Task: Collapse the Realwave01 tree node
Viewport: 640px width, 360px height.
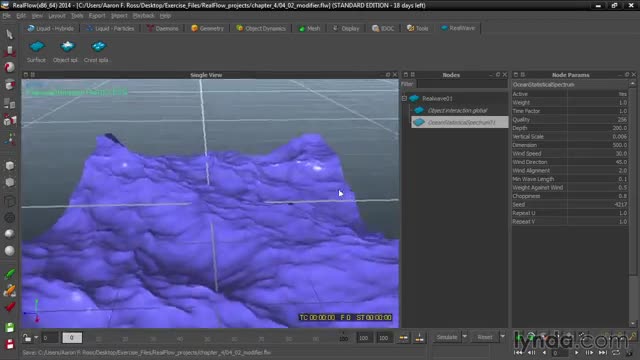Action: tap(404, 98)
